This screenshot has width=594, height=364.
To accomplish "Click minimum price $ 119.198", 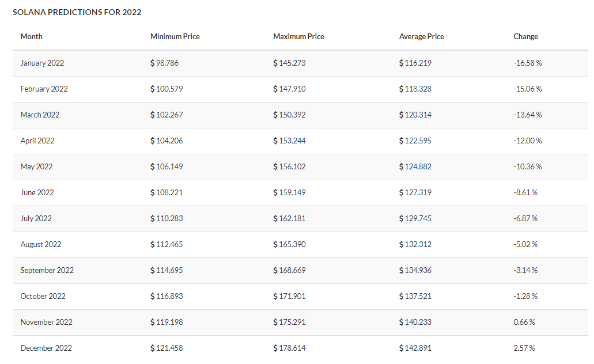I will click(167, 322).
